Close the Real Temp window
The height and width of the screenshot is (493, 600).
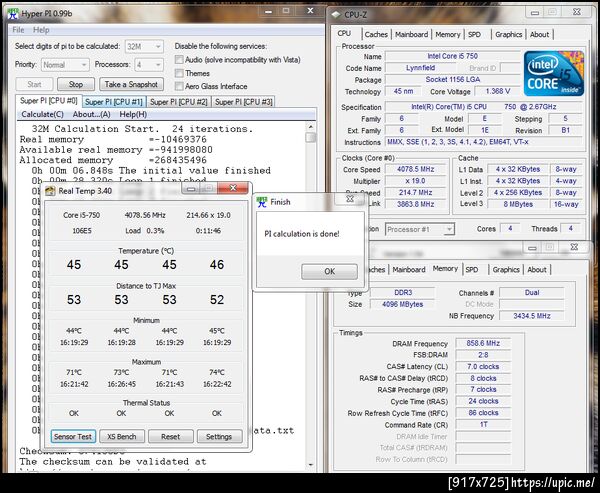pos(233,188)
